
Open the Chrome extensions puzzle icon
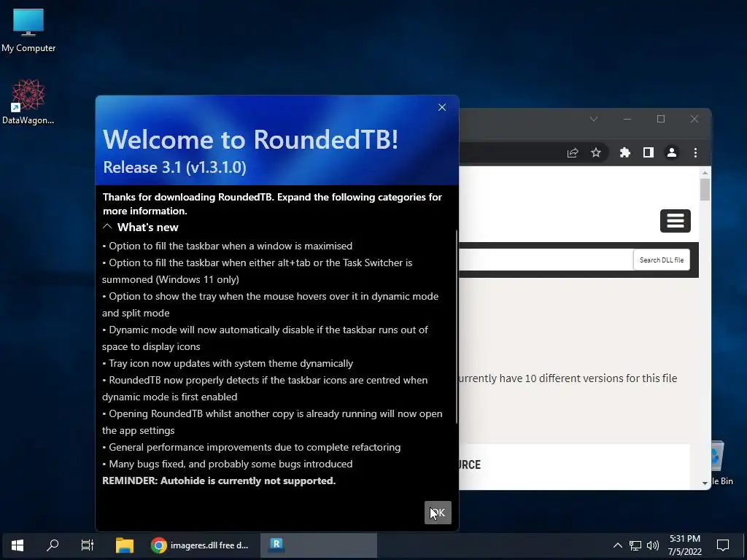tap(624, 152)
